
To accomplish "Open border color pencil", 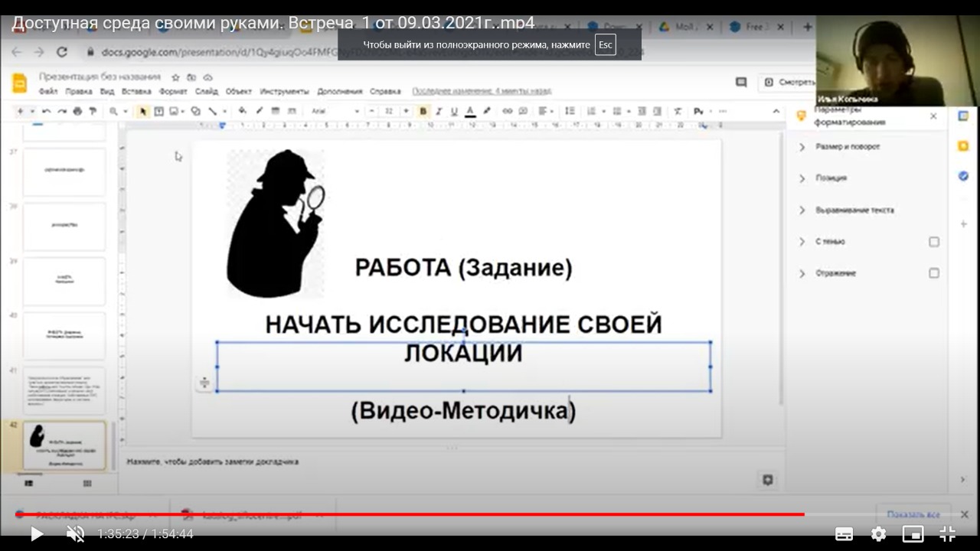I will click(x=260, y=111).
